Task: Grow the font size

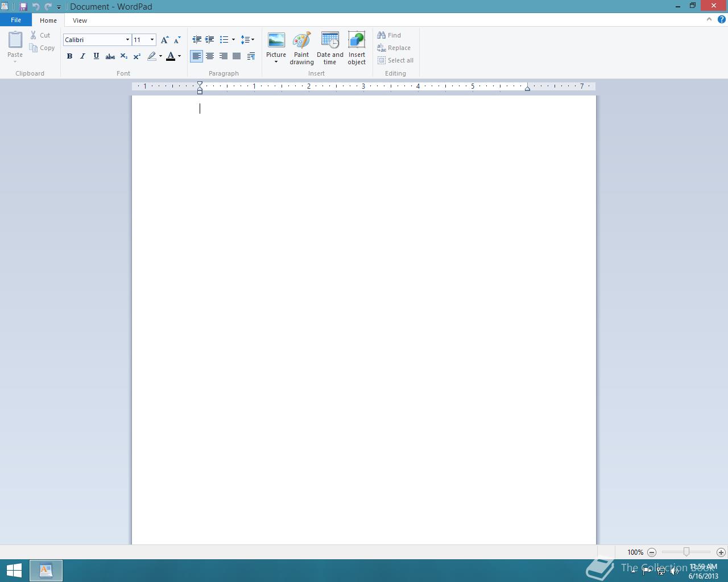Action: pyautogui.click(x=164, y=40)
